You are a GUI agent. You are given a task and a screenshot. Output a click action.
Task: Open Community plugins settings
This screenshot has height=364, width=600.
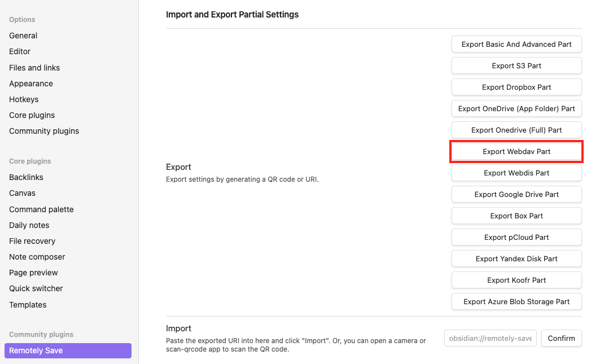tap(44, 131)
